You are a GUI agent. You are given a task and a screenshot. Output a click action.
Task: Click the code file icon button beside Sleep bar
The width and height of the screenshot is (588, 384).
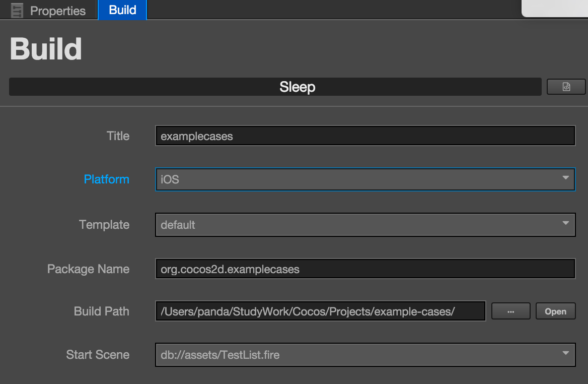pyautogui.click(x=566, y=87)
